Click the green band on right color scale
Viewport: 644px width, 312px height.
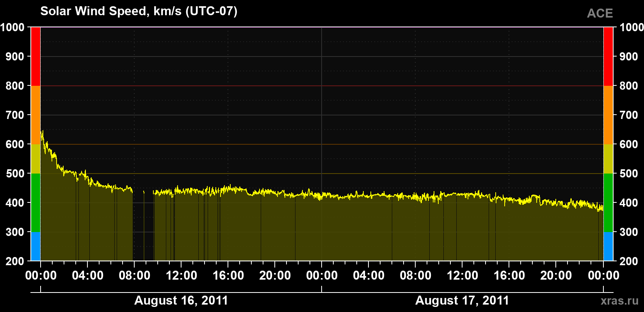point(608,203)
